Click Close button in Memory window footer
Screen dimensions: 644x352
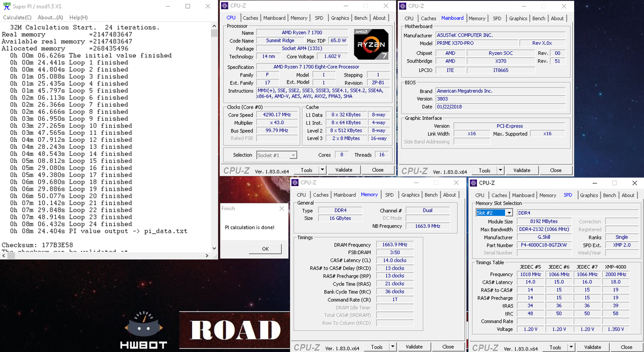(x=448, y=347)
